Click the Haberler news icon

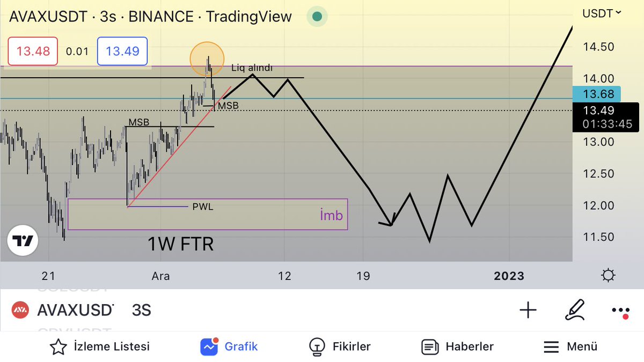pos(429,346)
